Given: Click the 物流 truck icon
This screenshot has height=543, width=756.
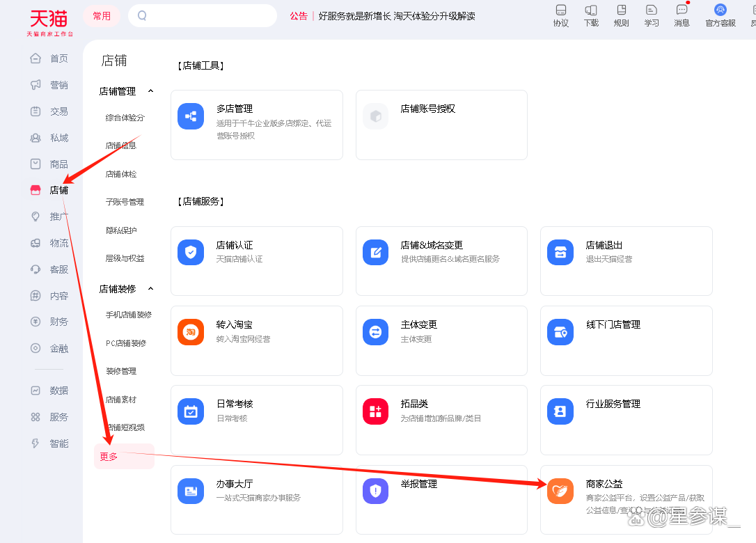Looking at the screenshot, I should (x=36, y=243).
